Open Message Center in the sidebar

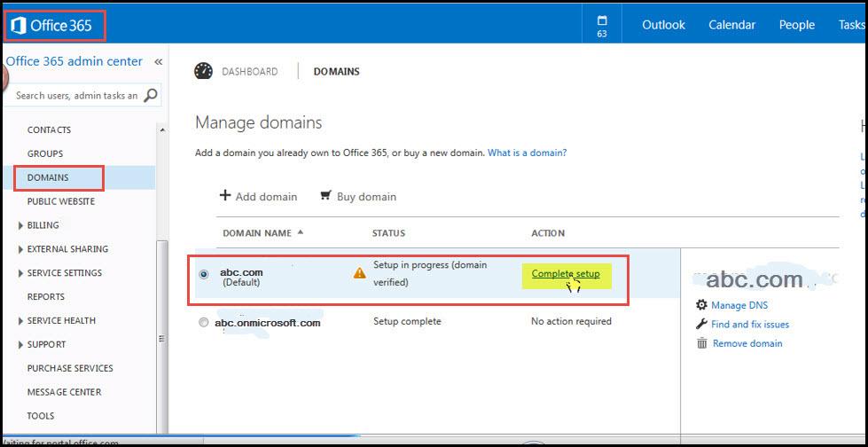point(64,392)
